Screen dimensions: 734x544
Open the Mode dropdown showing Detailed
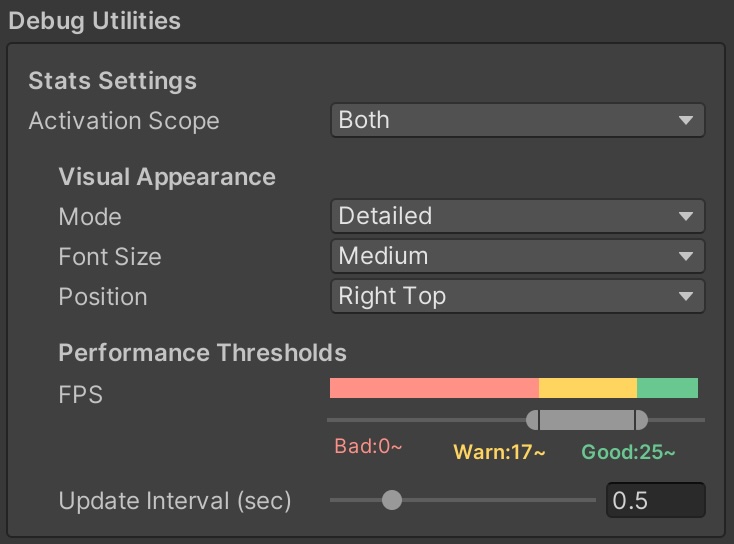click(x=517, y=216)
